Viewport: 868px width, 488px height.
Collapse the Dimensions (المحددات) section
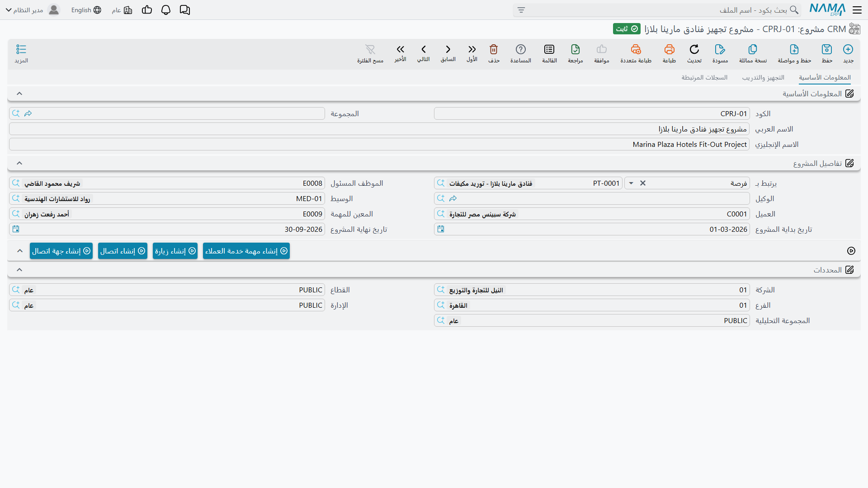[x=19, y=270]
